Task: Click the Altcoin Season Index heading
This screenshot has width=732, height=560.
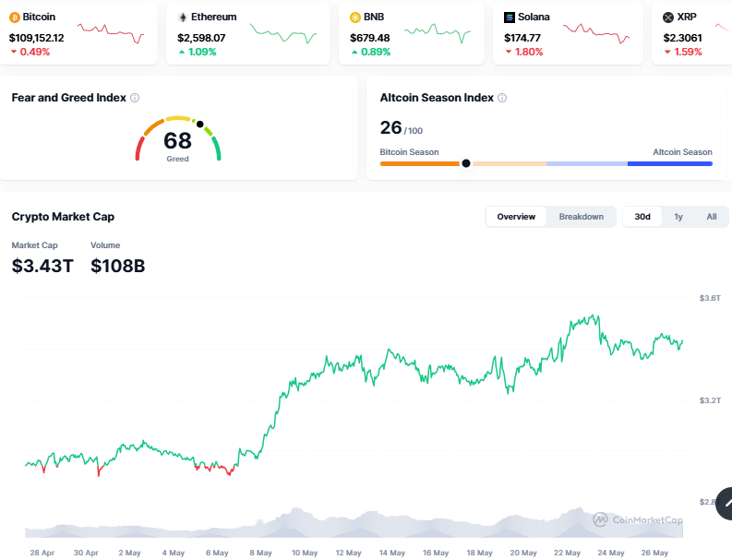Action: click(437, 98)
